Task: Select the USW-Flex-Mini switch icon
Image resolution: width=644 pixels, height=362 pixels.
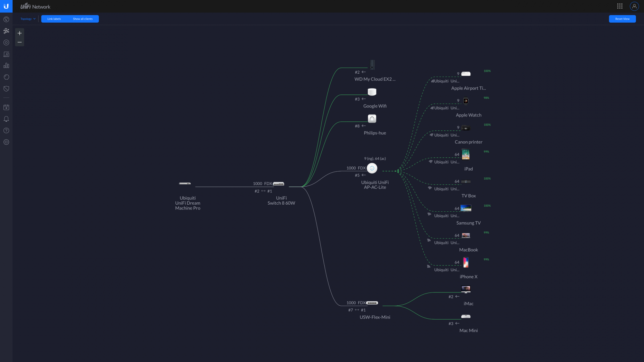Action: tap(372, 303)
